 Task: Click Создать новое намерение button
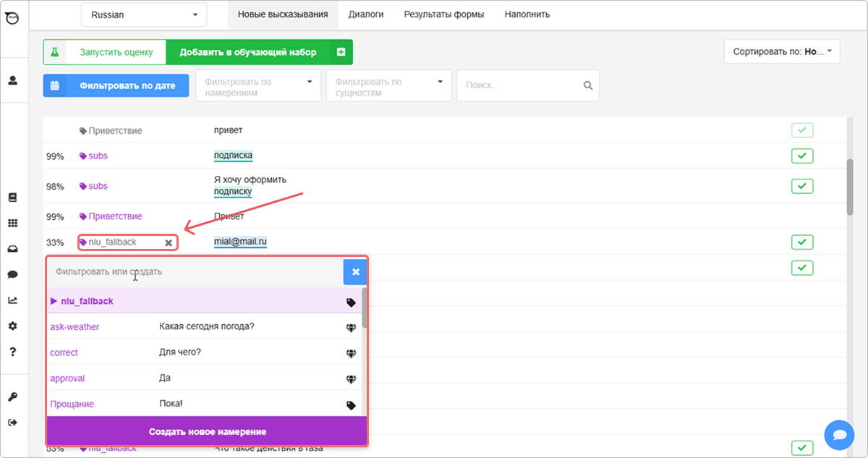coord(208,431)
